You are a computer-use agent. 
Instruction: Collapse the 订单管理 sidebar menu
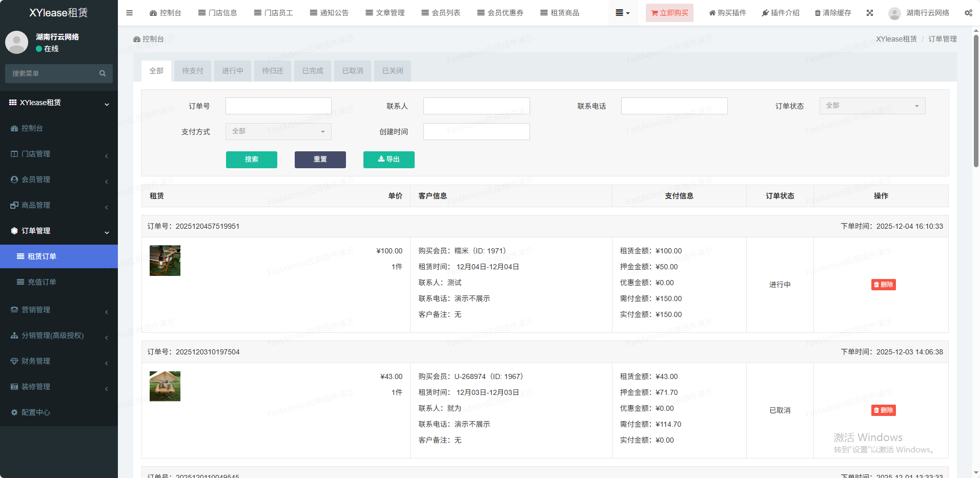coord(59,231)
